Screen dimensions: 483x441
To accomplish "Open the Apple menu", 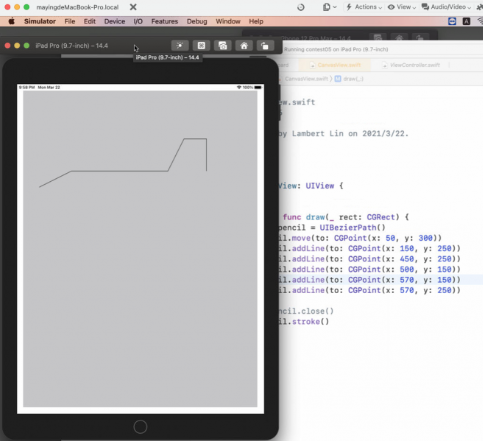I will [12, 21].
